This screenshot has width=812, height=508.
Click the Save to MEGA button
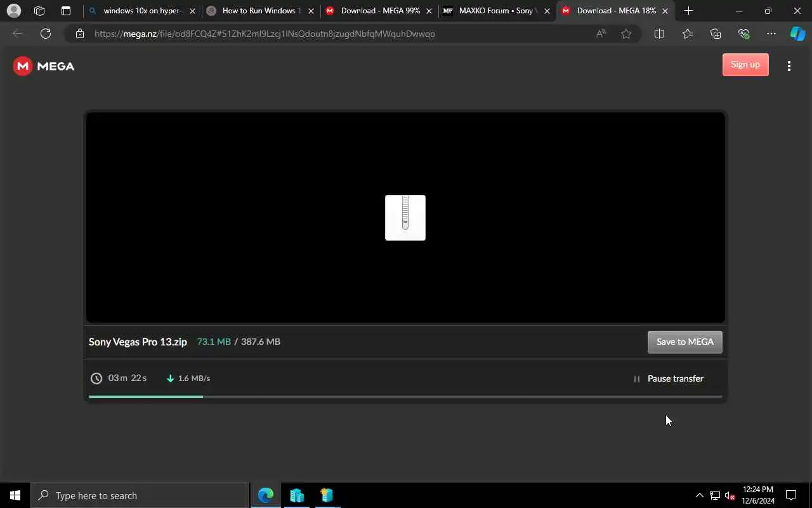click(685, 342)
